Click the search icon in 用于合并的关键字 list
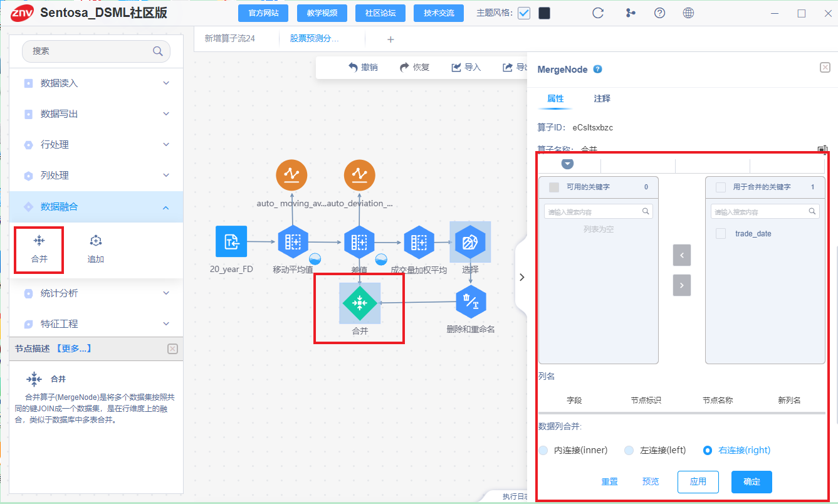838x504 pixels. (x=812, y=211)
